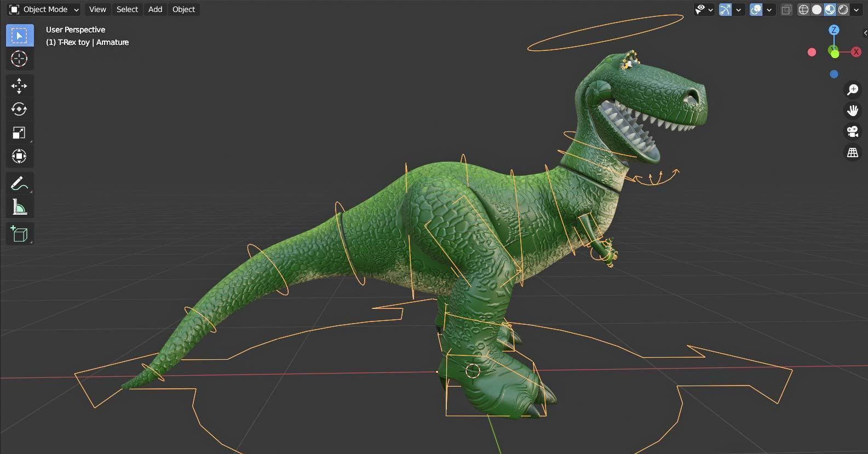Open the overlays options dropdown arrow
The image size is (868, 454).
(769, 9)
